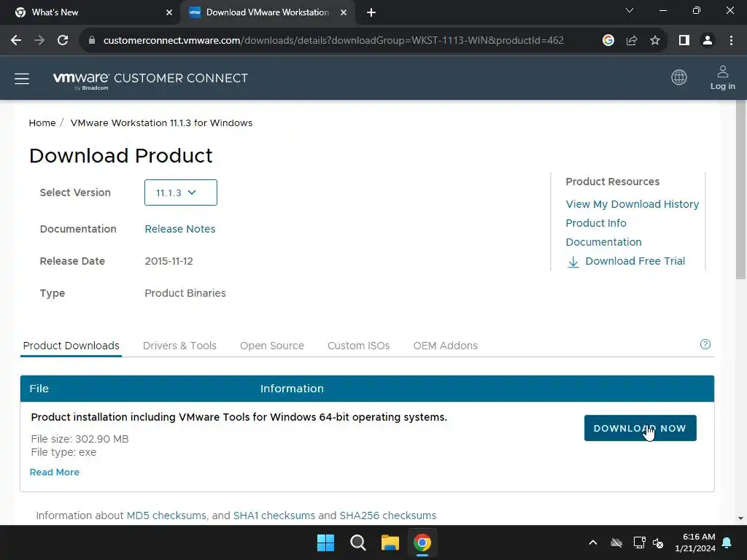The image size is (747, 560).
Task: Open the language globe selector
Action: [679, 77]
